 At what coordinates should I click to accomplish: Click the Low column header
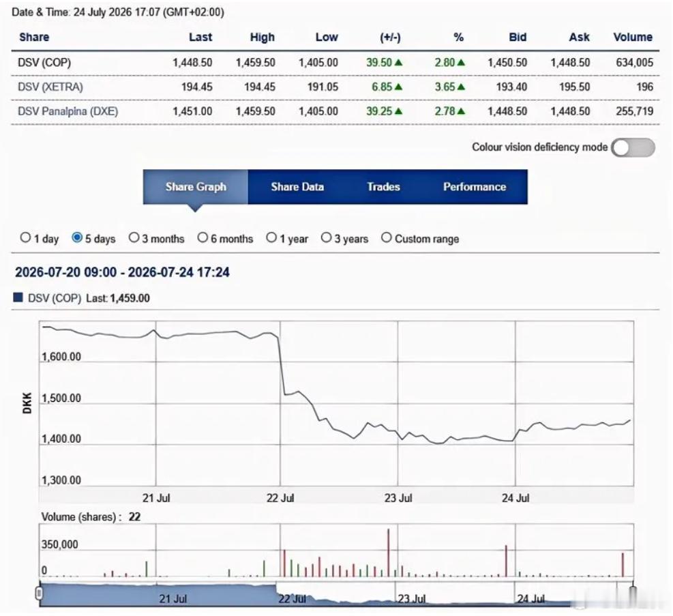(327, 38)
